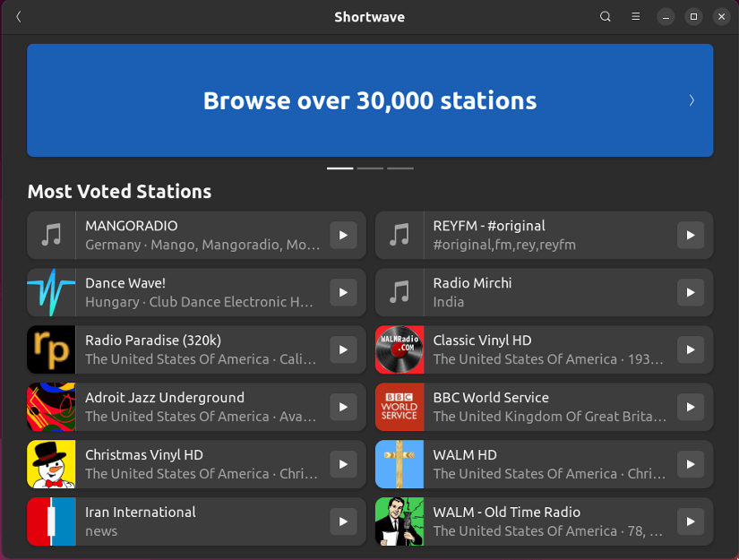This screenshot has height=560, width=739.
Task: Open the Radio Mirchi station title
Action: pyautogui.click(x=472, y=283)
